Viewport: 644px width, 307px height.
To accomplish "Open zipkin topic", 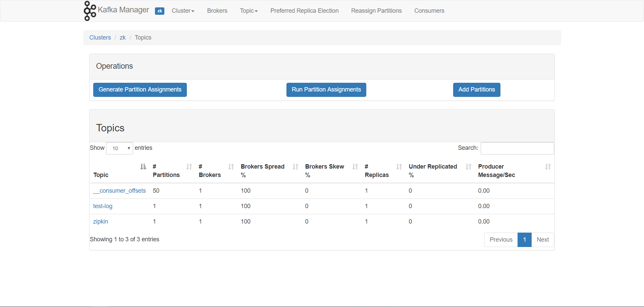I will pyautogui.click(x=101, y=222).
